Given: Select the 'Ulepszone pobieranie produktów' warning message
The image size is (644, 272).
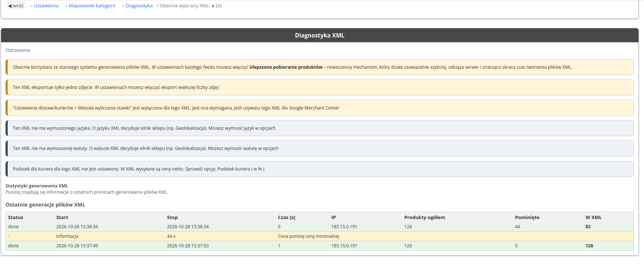Looking at the screenshot, I should (320, 67).
